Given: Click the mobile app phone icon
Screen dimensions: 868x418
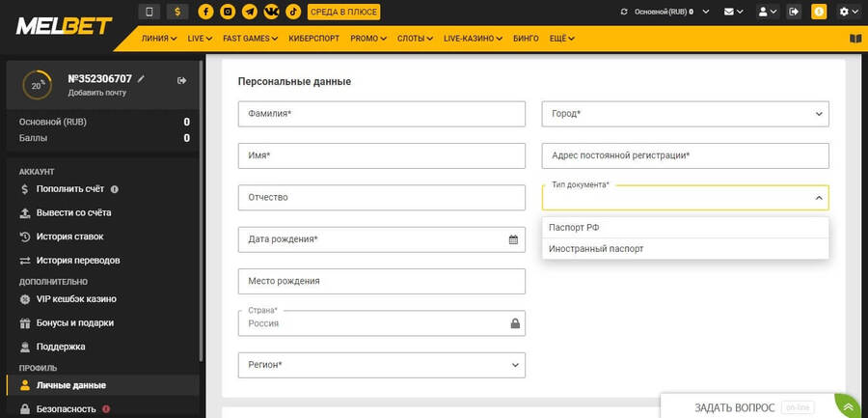Looking at the screenshot, I should click(149, 12).
